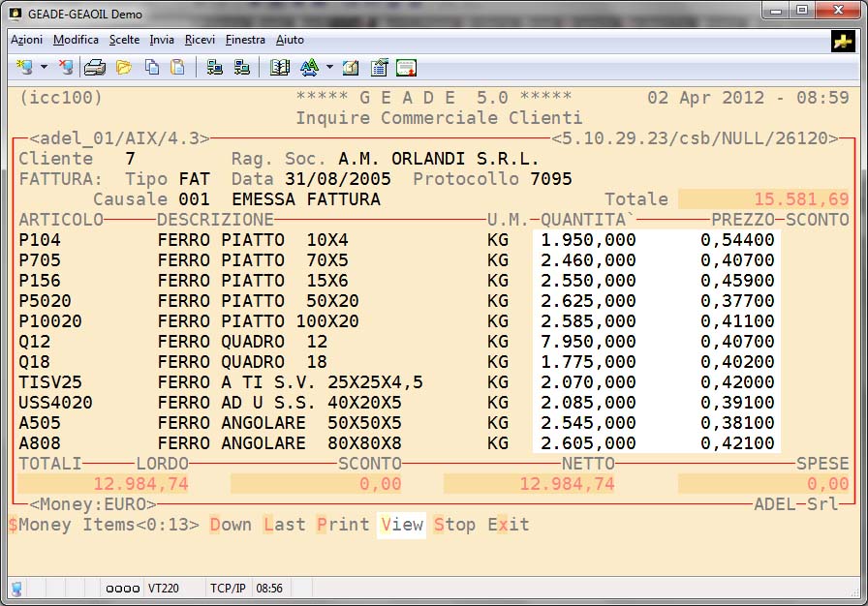Open the Azioni menu
The image size is (868, 606).
[26, 40]
